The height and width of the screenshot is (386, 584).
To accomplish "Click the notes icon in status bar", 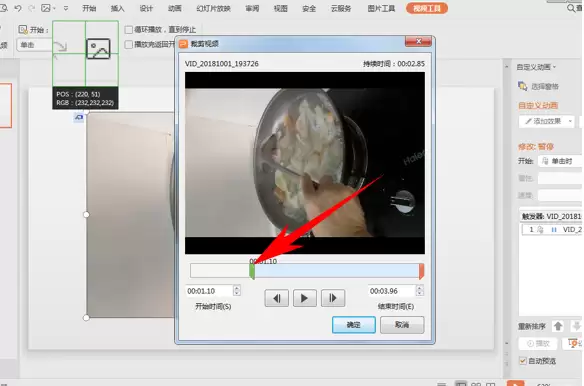I will (x=441, y=384).
